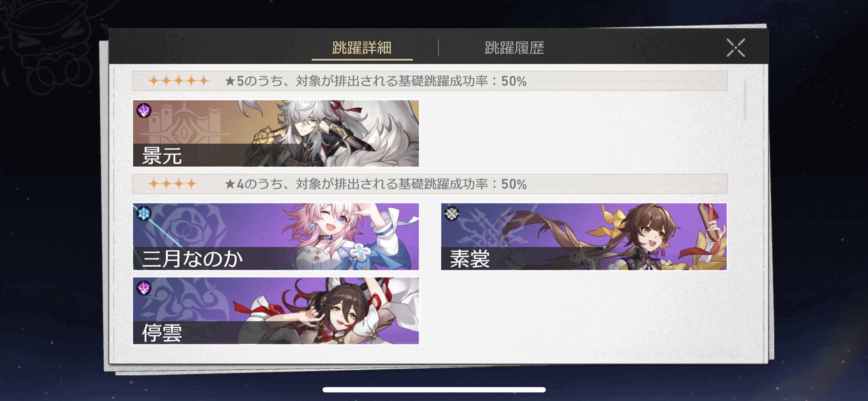Click the Quantum element icon on 景元 card
The width and height of the screenshot is (868, 401).
(144, 110)
